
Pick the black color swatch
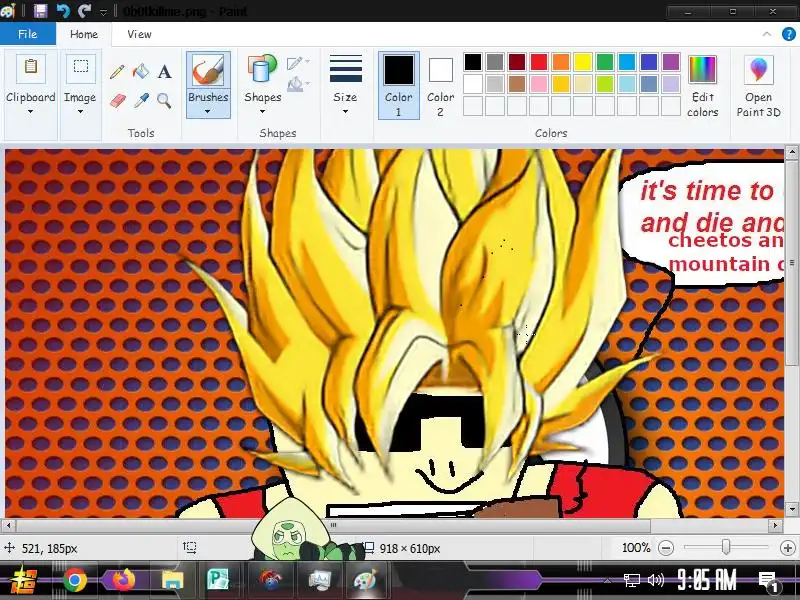(x=473, y=62)
